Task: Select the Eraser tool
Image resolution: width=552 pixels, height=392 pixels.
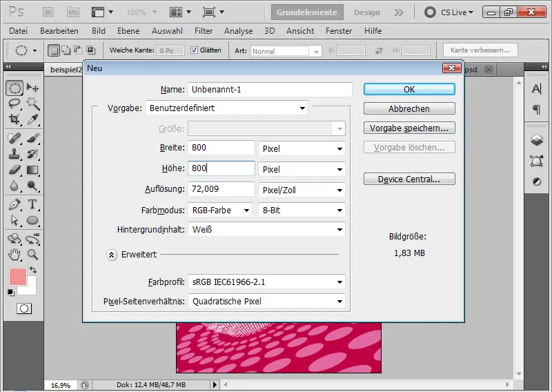Action: 14,170
